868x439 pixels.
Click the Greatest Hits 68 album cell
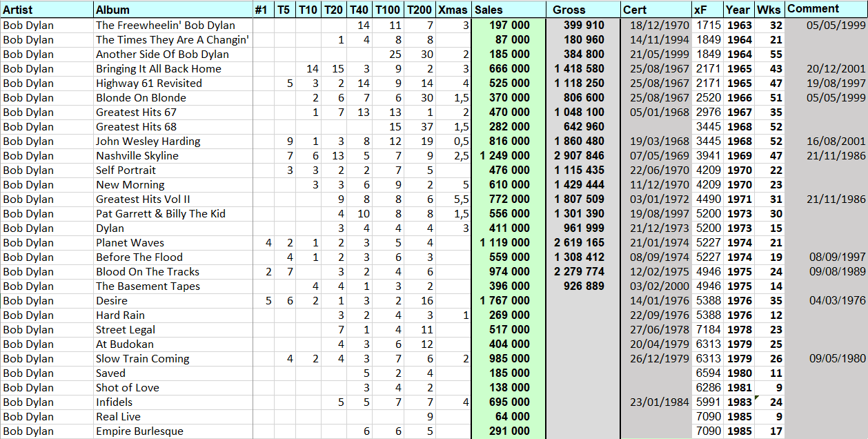click(173, 127)
